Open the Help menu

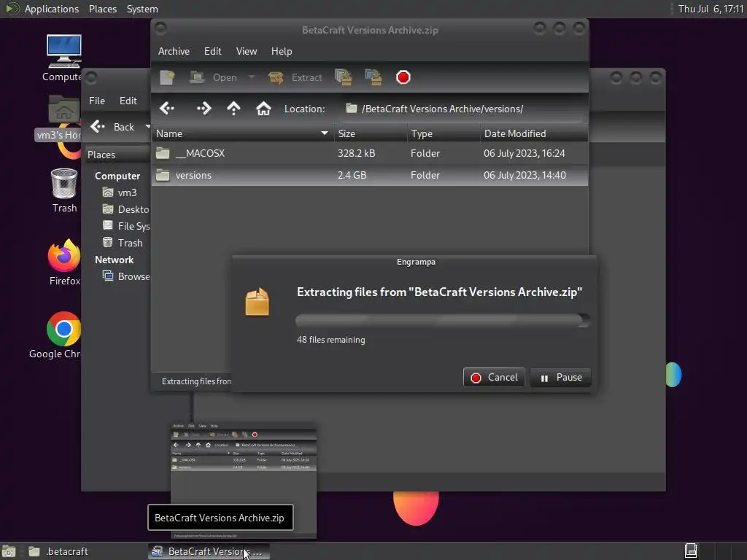[282, 52]
